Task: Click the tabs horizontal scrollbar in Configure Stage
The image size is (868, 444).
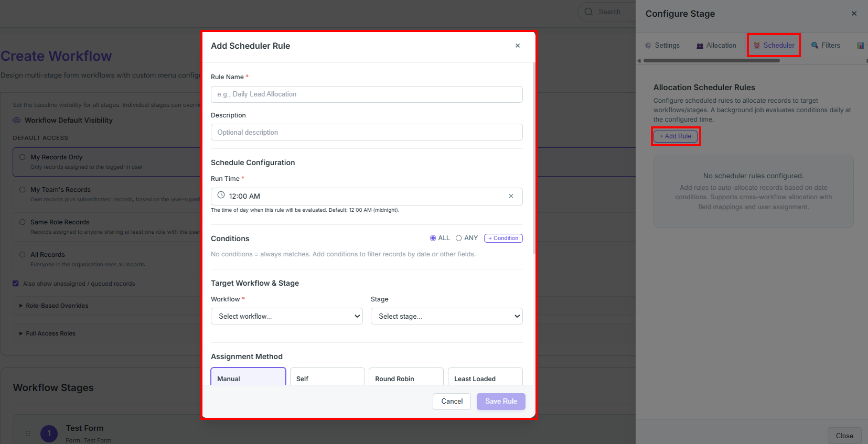Action: 712,61
